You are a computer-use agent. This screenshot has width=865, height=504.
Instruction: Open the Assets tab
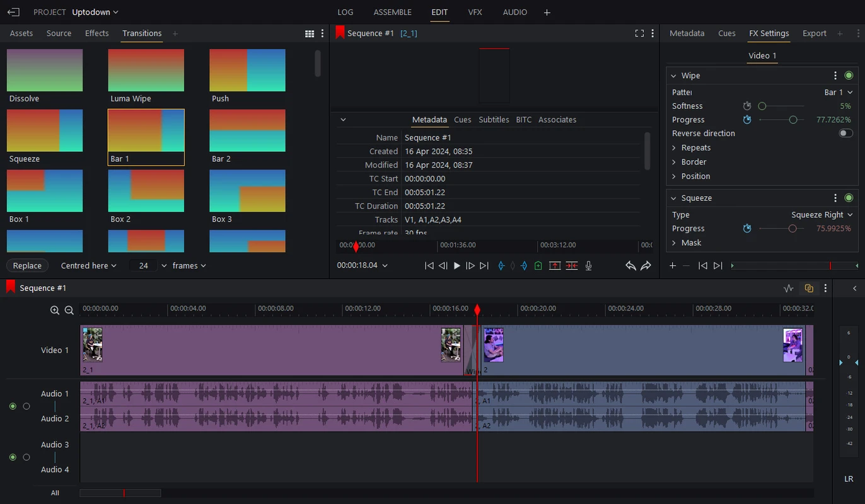pos(21,33)
